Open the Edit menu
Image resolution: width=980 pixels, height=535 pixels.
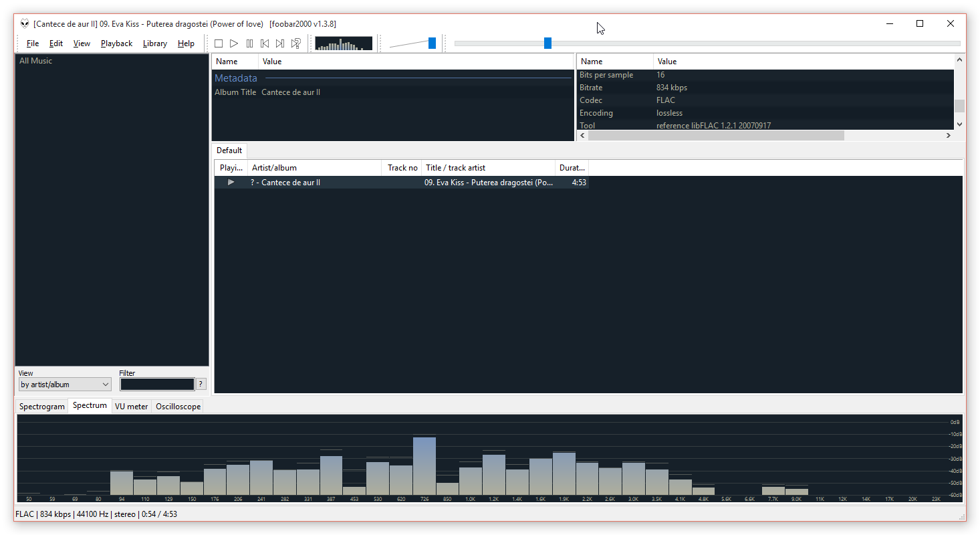pos(56,43)
